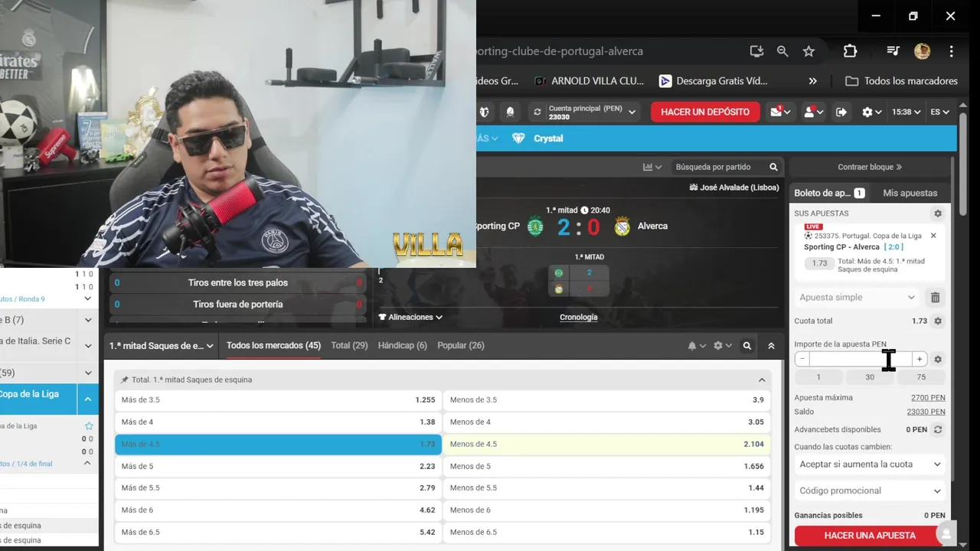Open the Chrome profile avatar
980x551 pixels.
click(922, 51)
